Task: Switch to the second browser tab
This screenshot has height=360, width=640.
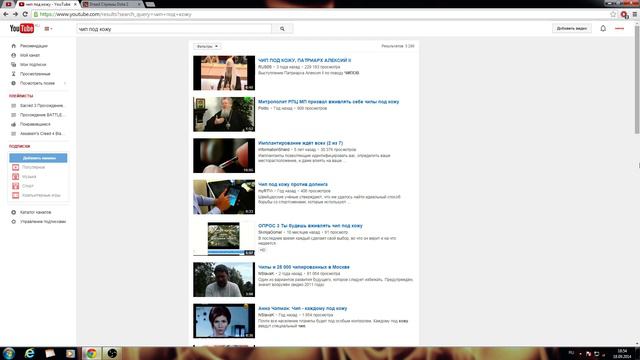Action: [111, 4]
